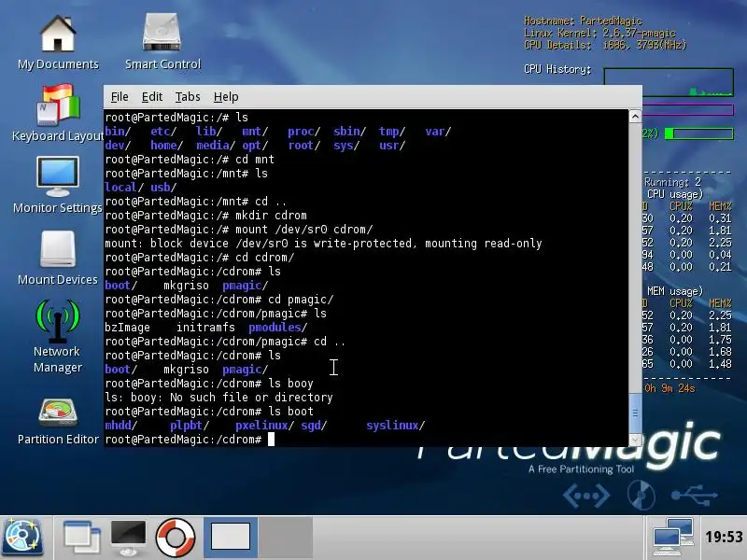Click the green usage progress bar
The width and height of the screenshot is (747, 560).
point(698,133)
